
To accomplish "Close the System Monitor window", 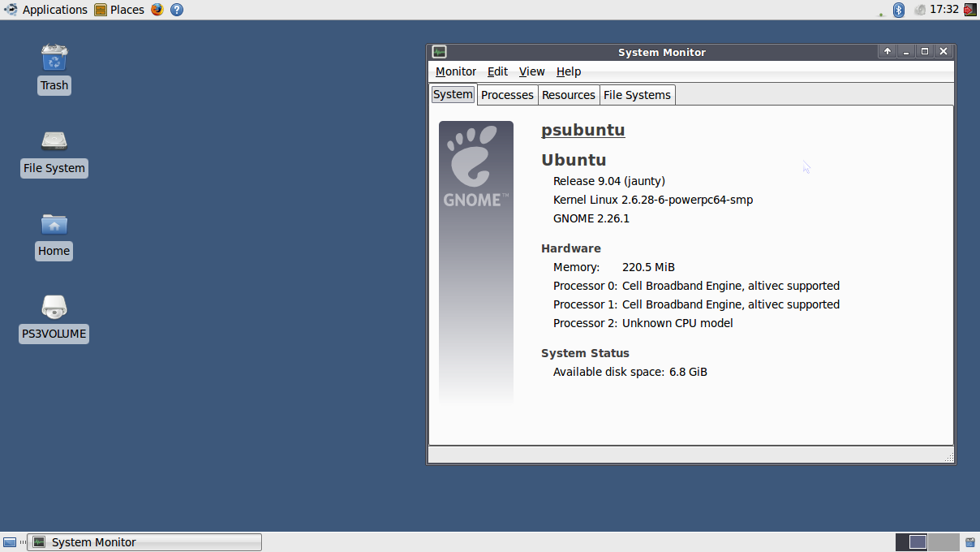I will point(943,51).
